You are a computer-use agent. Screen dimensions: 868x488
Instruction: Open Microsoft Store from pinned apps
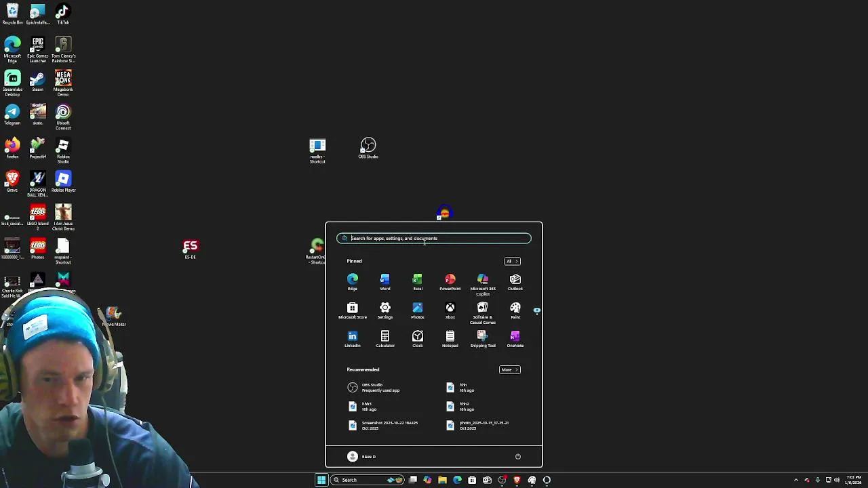coord(353,311)
